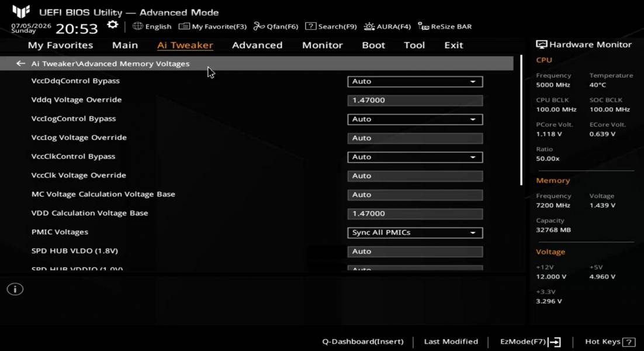Click Ratio 50.00x value
The height and width of the screenshot is (351, 644).
click(x=548, y=159)
